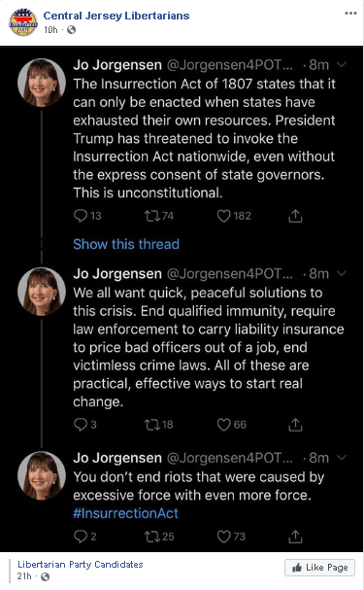The width and height of the screenshot is (364, 590).
Task: Click the reply icon on first tweet
Action: click(81, 216)
